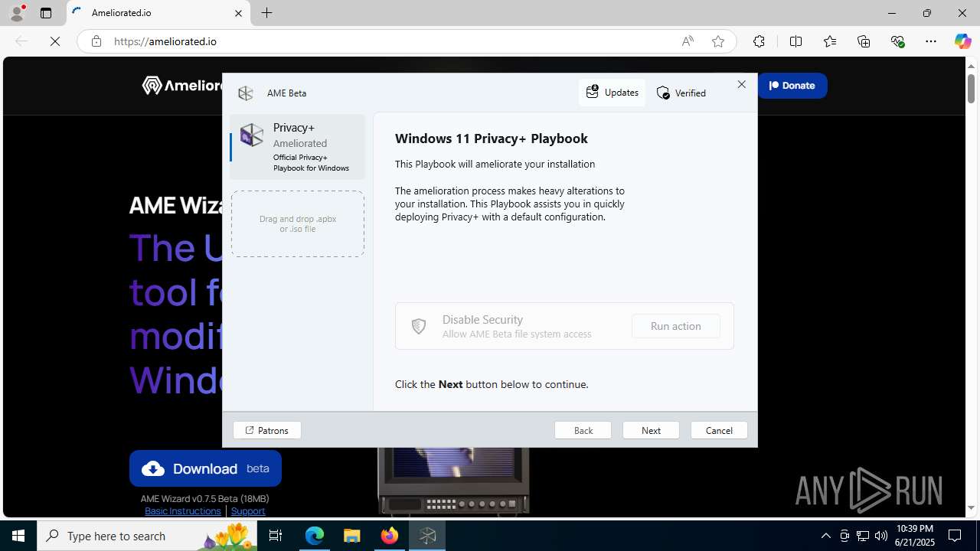The image size is (980, 551).
Task: Open Split screen in Edge
Action: tap(795, 41)
